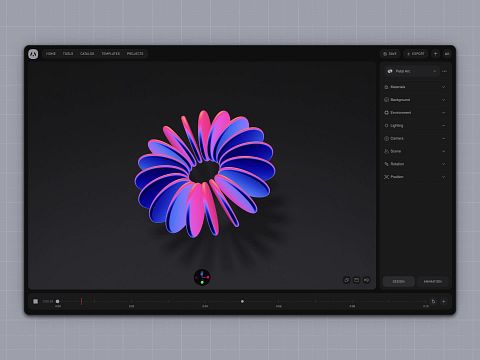480x360 pixels.
Task: Open the Projects menu item
Action: [x=135, y=54]
